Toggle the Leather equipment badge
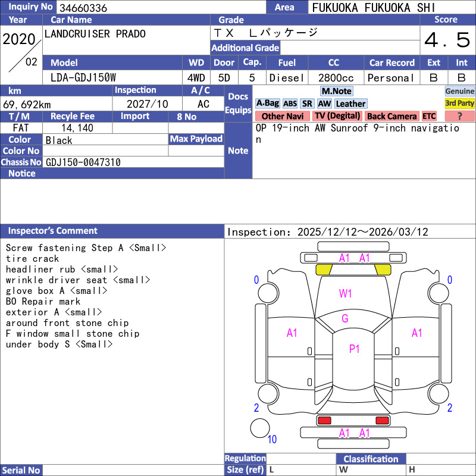The image size is (476, 476). [350, 104]
